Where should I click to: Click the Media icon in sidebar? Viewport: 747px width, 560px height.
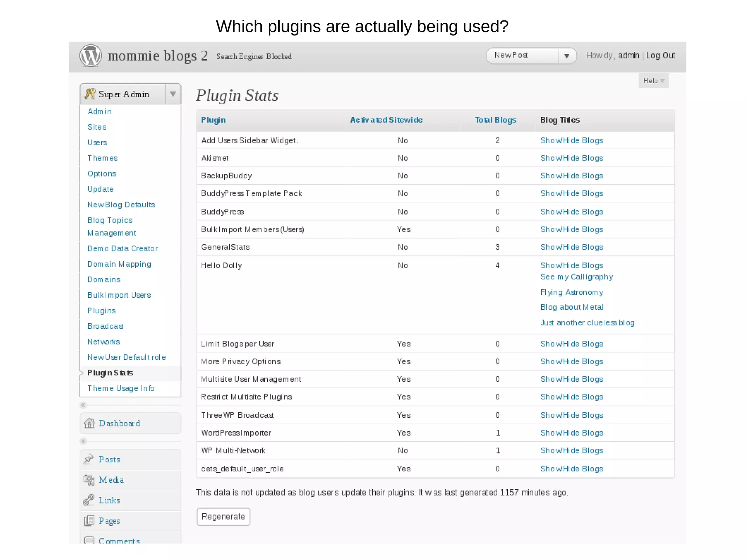(89, 480)
